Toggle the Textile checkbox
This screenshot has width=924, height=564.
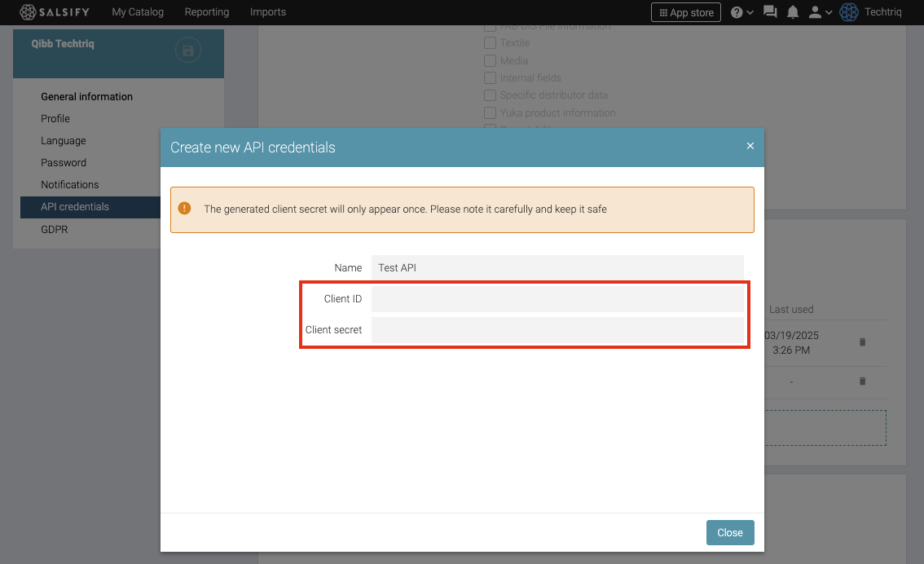click(490, 43)
